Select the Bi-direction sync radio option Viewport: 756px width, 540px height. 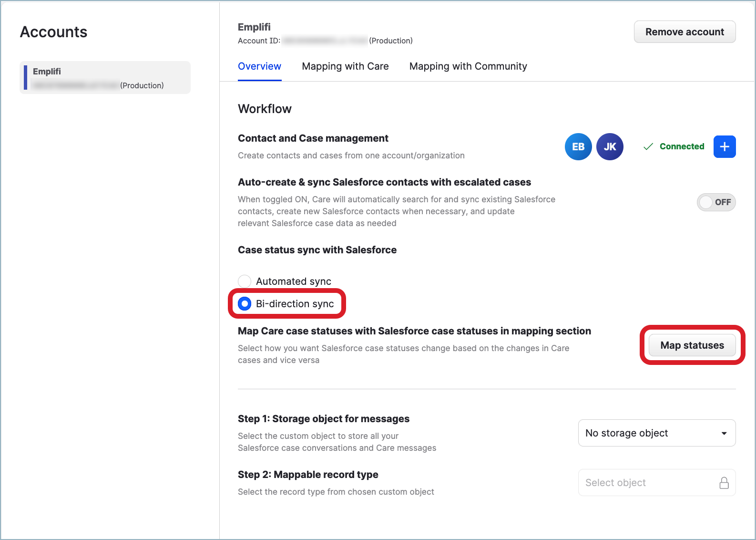245,304
